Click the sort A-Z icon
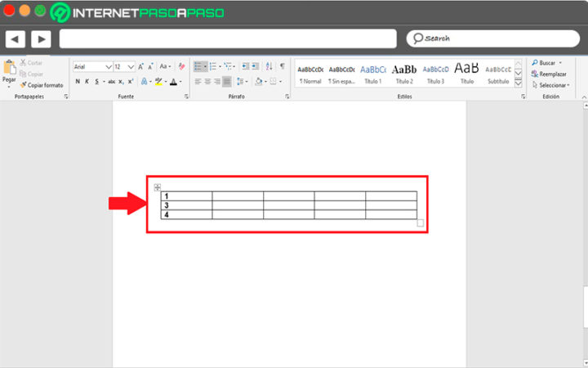 pyautogui.click(x=269, y=66)
